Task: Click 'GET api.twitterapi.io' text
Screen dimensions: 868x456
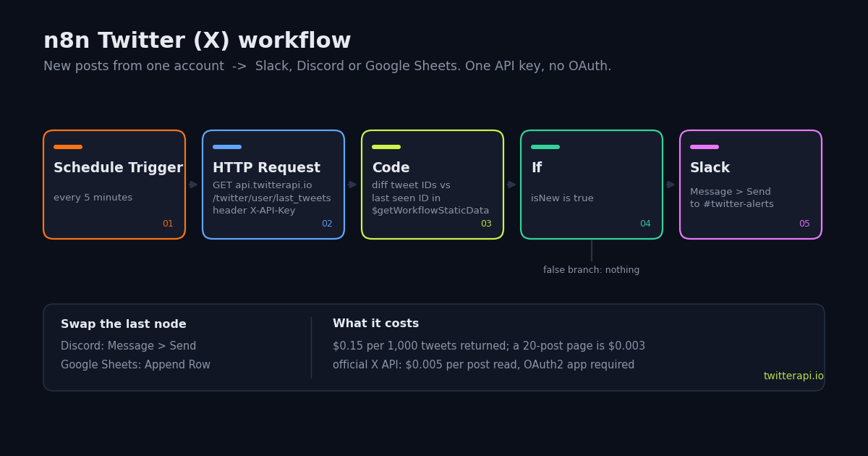Action: [263, 186]
